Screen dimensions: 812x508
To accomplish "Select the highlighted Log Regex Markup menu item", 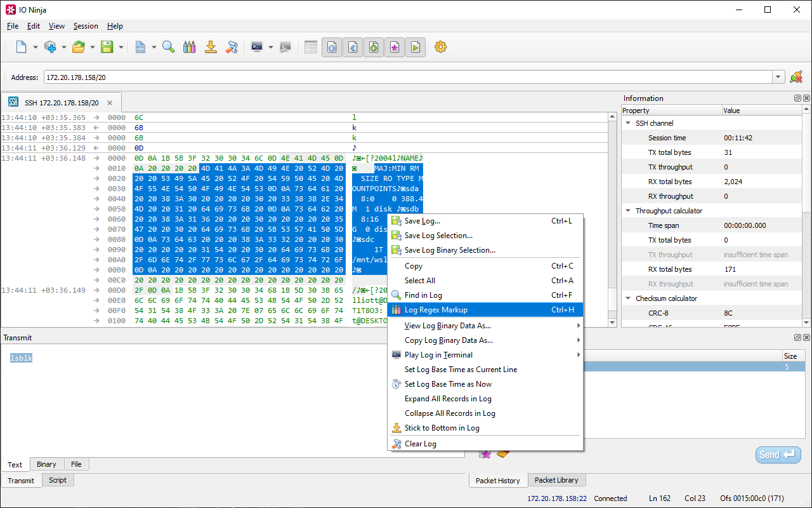I will pyautogui.click(x=485, y=310).
